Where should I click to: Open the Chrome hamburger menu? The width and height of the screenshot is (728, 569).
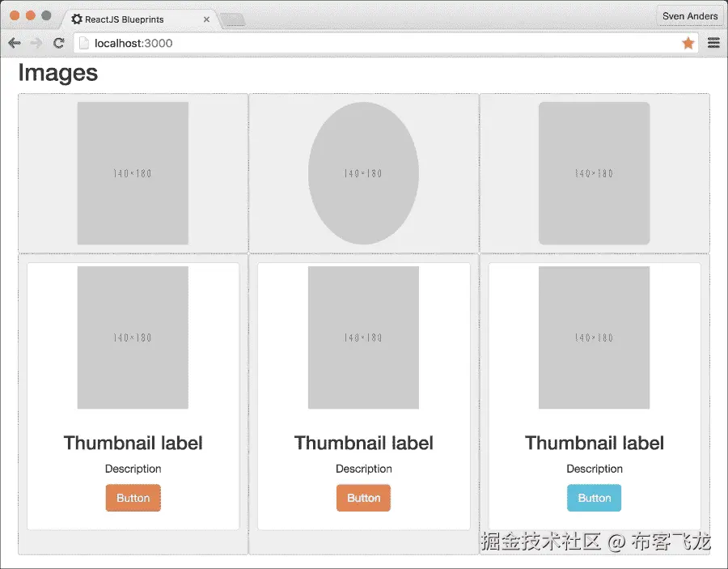pyautogui.click(x=713, y=43)
